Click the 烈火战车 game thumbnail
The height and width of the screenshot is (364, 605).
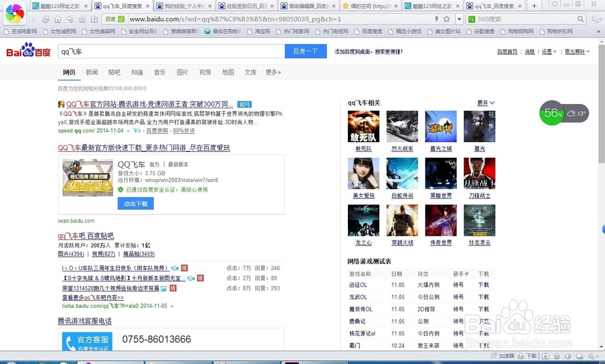402,126
